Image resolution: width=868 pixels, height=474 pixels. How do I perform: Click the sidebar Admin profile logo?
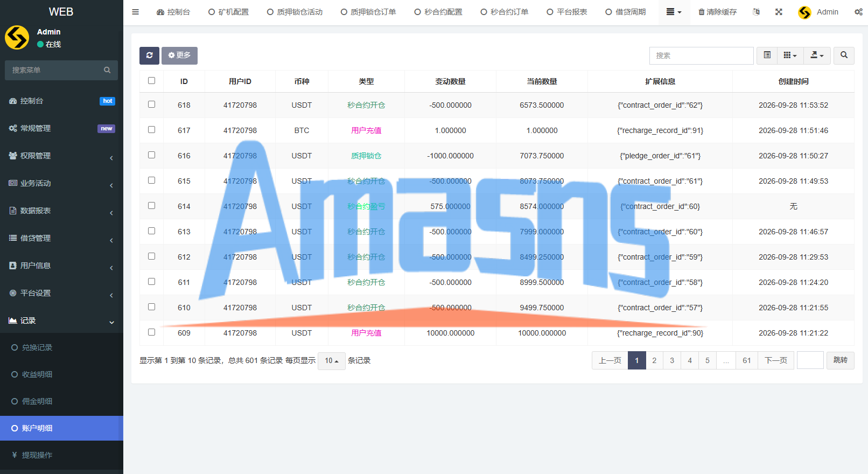point(17,38)
